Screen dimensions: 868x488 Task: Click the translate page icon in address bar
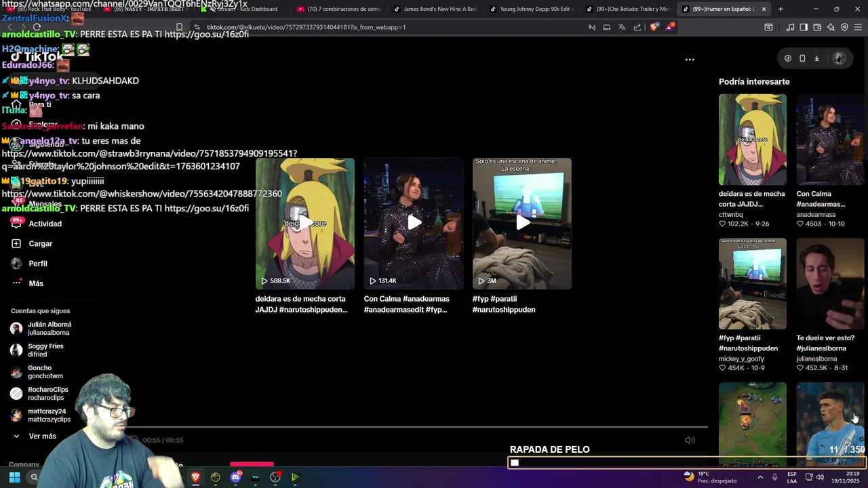pyautogui.click(x=622, y=27)
